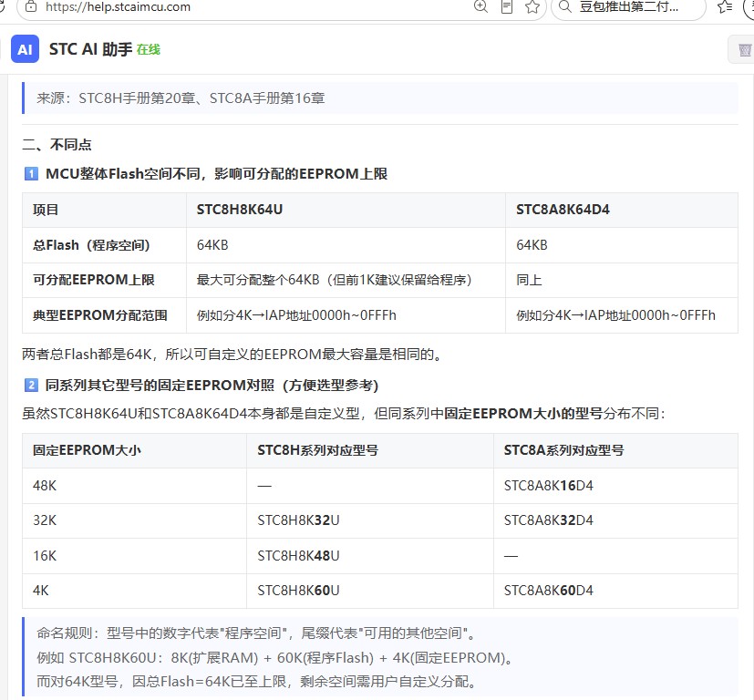
Task: Click table header STC8H8K64U
Action: pos(240,210)
